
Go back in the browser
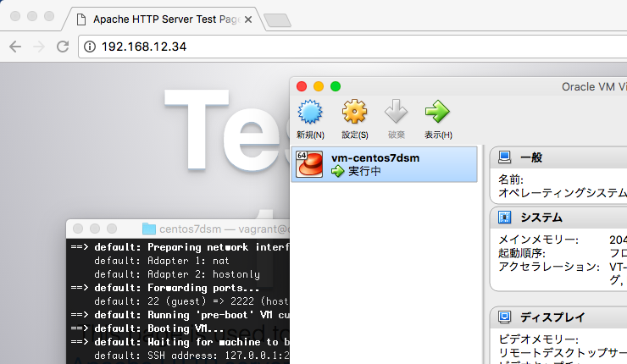coord(15,47)
